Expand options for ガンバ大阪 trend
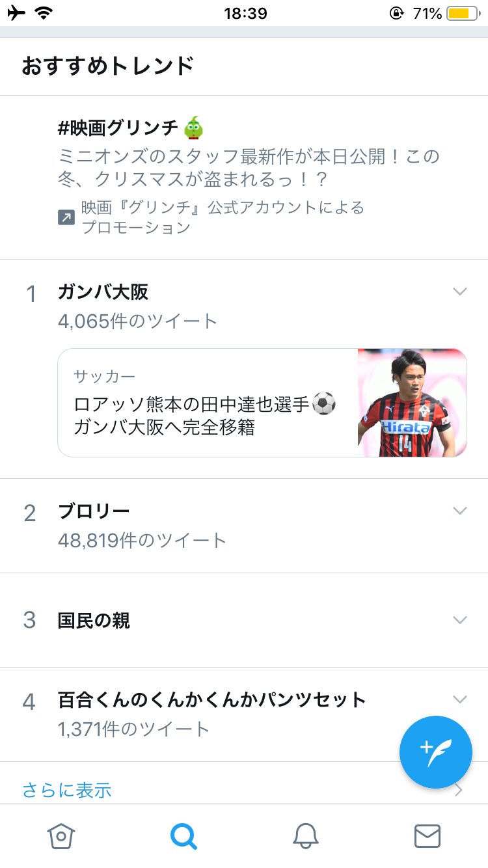 pos(460,292)
